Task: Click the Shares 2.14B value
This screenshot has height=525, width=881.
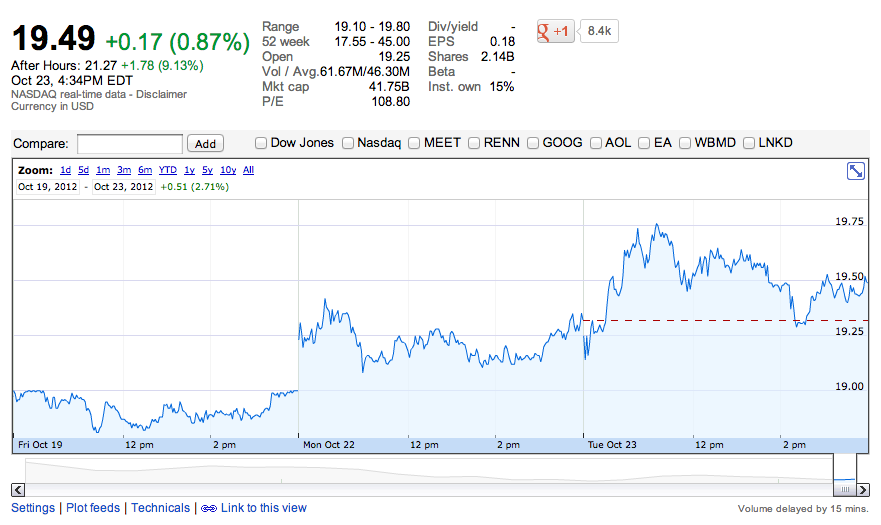Action: click(498, 57)
